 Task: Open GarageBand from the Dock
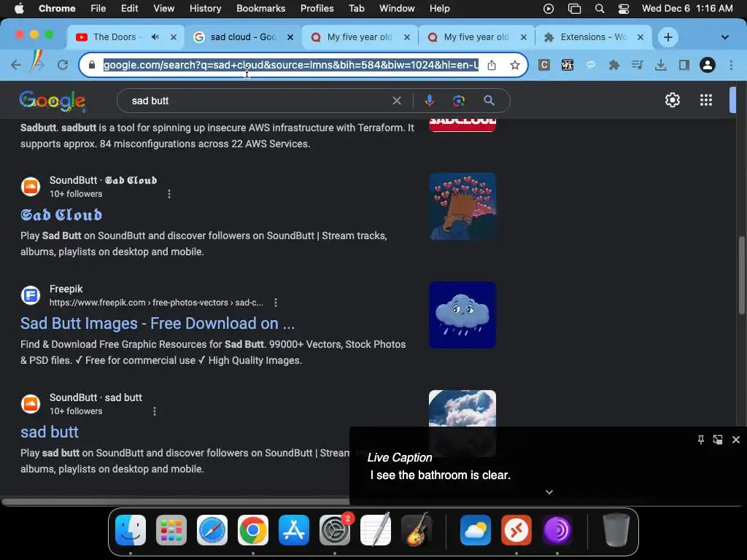[x=417, y=530]
